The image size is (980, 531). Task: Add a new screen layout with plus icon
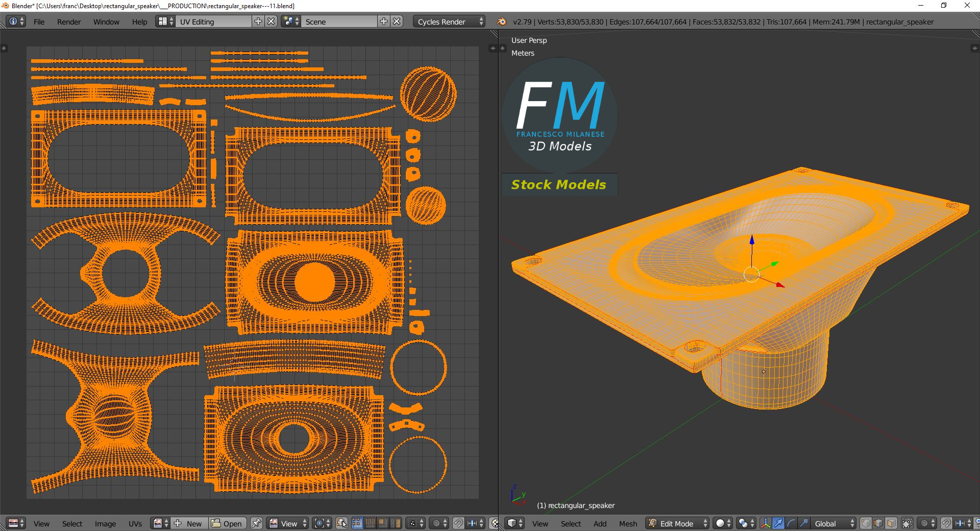pos(258,21)
